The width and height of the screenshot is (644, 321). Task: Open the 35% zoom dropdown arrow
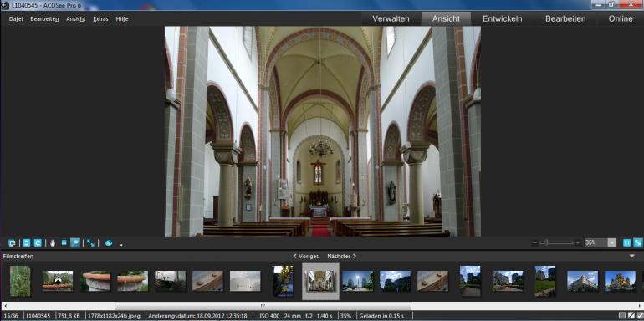(x=612, y=243)
